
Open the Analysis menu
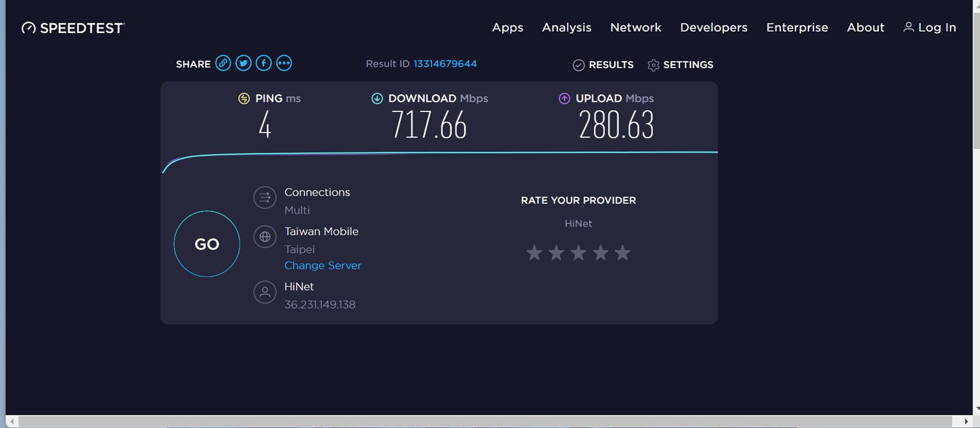[x=567, y=28]
